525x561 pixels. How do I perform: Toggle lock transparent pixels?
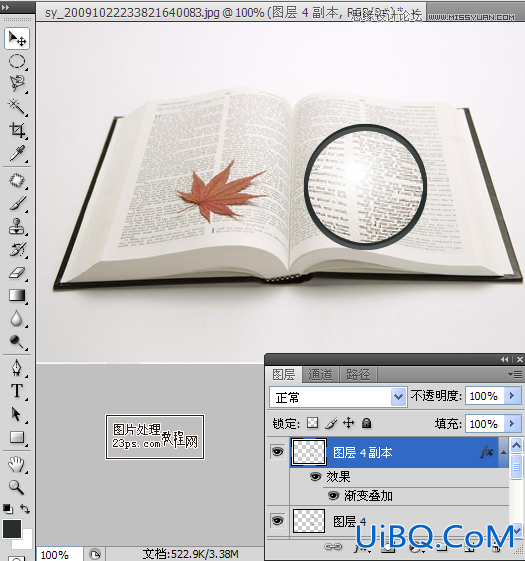coord(312,423)
